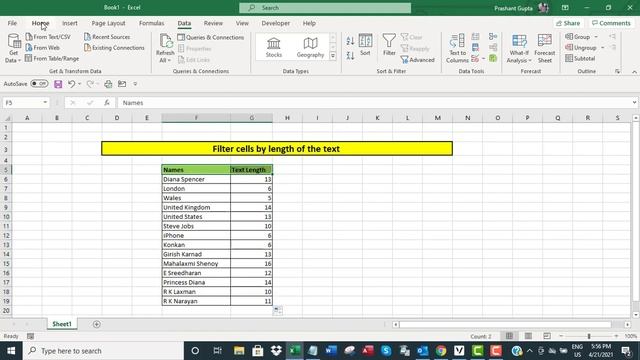Viewport: 640px width, 360px height.
Task: Click the Consolidate icon
Action: click(x=493, y=37)
